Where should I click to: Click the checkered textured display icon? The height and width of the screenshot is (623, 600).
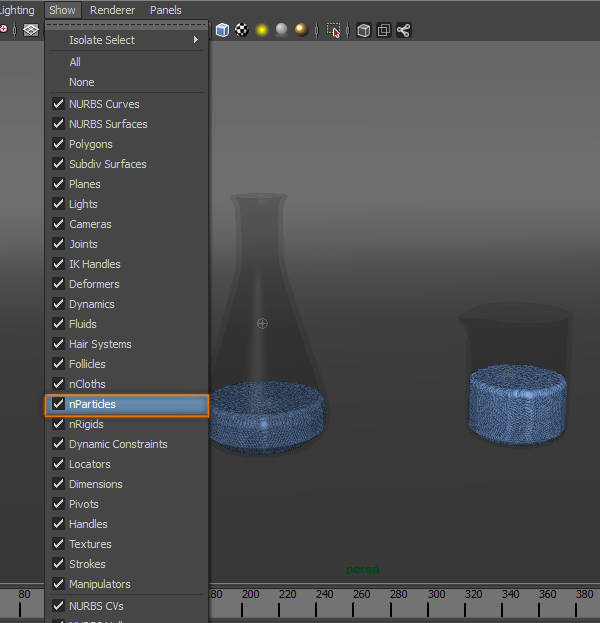(241, 30)
